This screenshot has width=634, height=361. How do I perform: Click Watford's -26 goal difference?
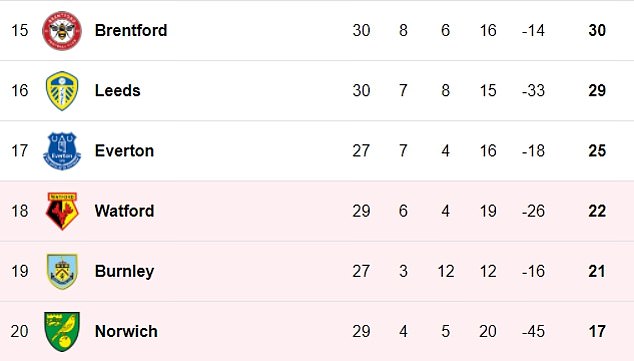click(533, 211)
